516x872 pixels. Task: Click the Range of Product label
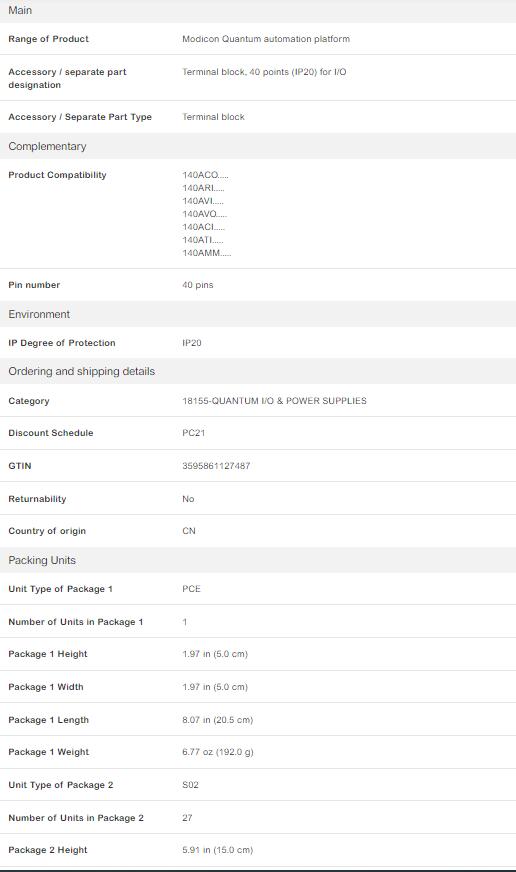[x=48, y=39]
